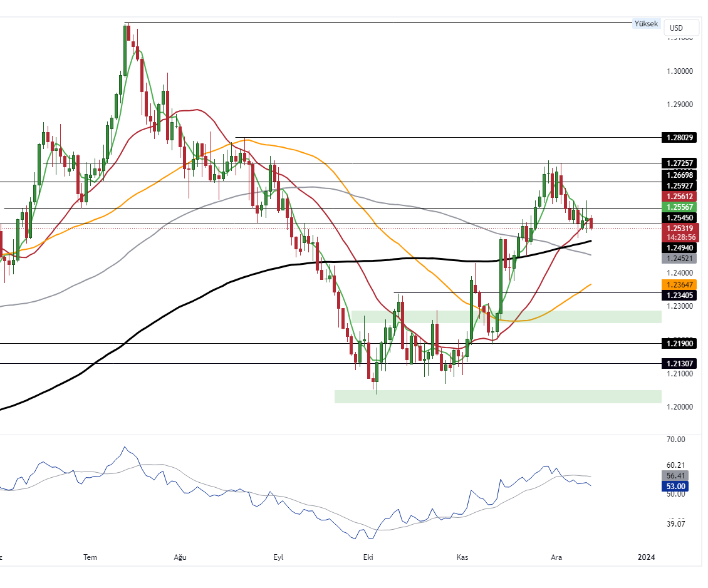Click the 2024 year on time axis
This screenshot has height=588, width=708.
pyautogui.click(x=646, y=557)
